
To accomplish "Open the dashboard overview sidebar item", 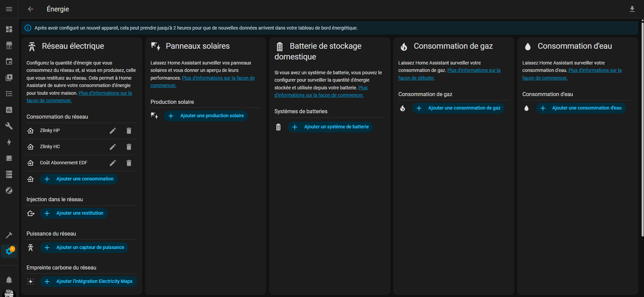I will (x=9, y=29).
